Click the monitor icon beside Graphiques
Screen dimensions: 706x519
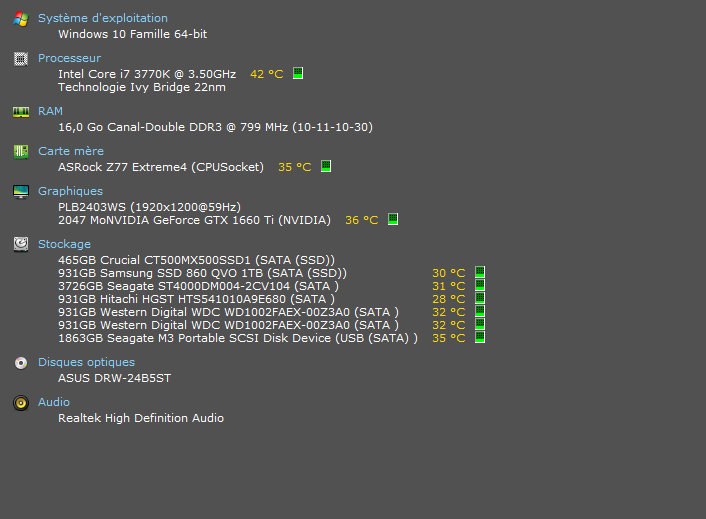click(20, 192)
